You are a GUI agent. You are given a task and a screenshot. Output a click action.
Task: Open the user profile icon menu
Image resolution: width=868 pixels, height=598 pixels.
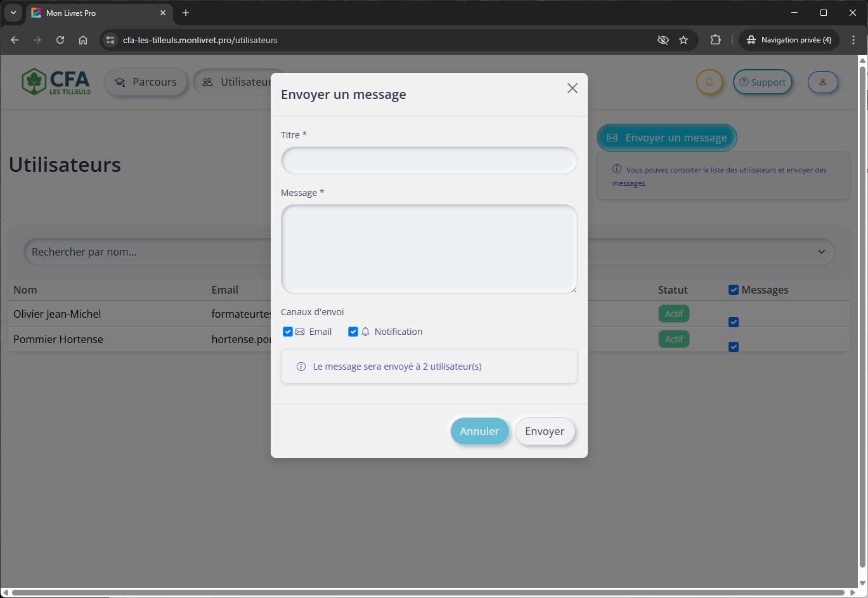pyautogui.click(x=822, y=82)
